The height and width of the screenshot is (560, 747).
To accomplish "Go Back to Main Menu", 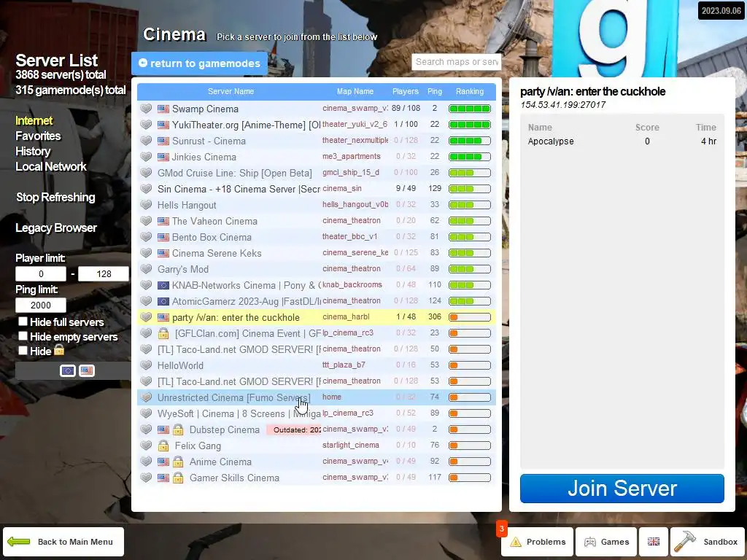I will pyautogui.click(x=63, y=542).
